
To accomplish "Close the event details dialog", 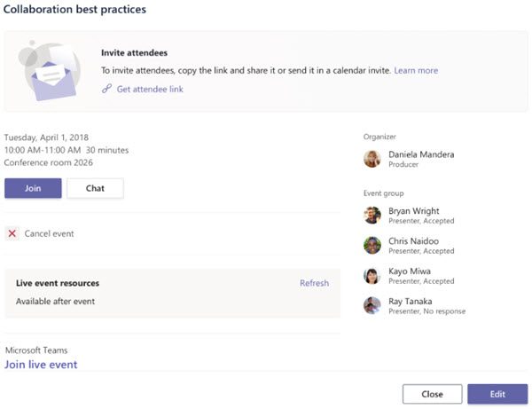I will pos(432,394).
